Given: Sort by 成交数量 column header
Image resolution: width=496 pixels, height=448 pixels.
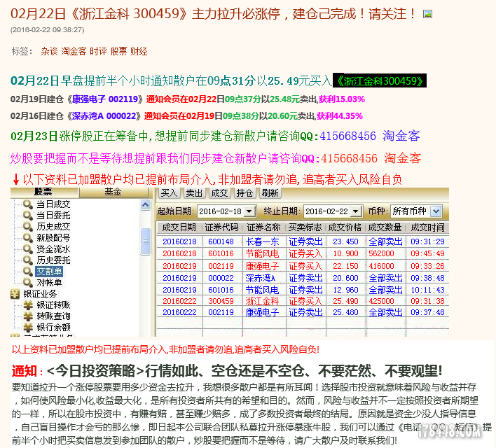Looking at the screenshot, I should [385, 227].
